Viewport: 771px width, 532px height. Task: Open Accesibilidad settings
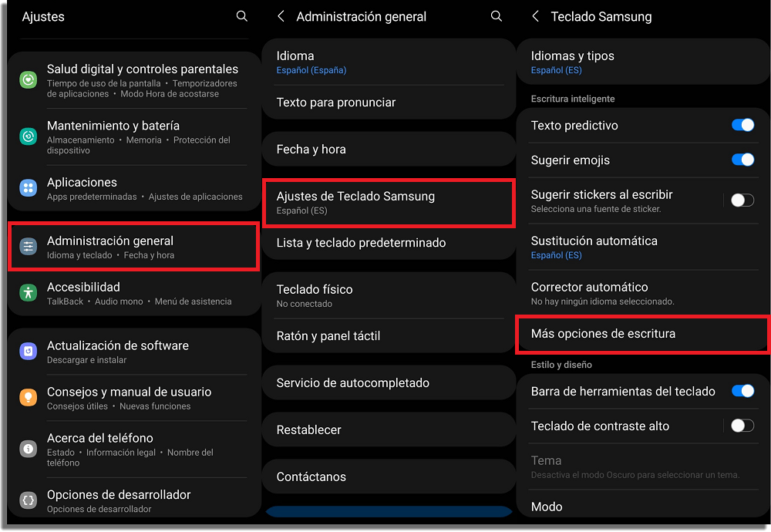coord(133,293)
